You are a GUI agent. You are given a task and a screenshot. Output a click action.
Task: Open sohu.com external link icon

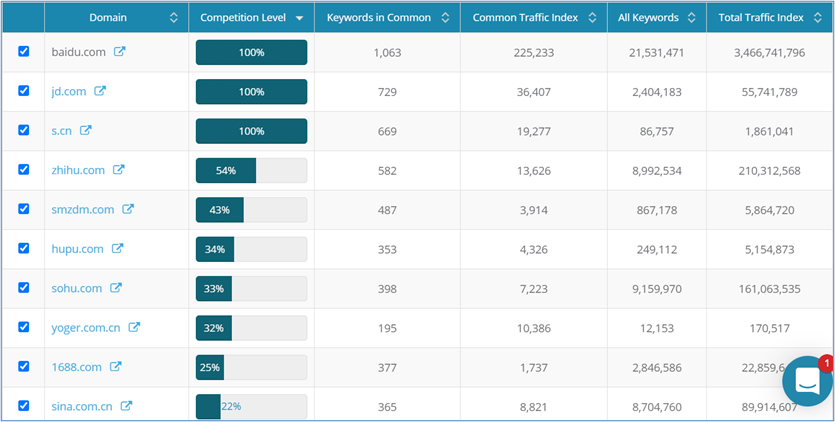coord(116,288)
